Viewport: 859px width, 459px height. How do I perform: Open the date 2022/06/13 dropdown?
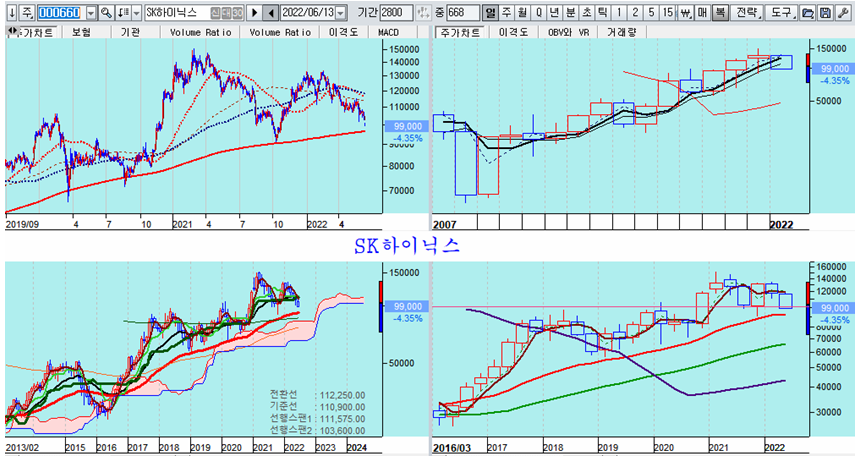341,13
